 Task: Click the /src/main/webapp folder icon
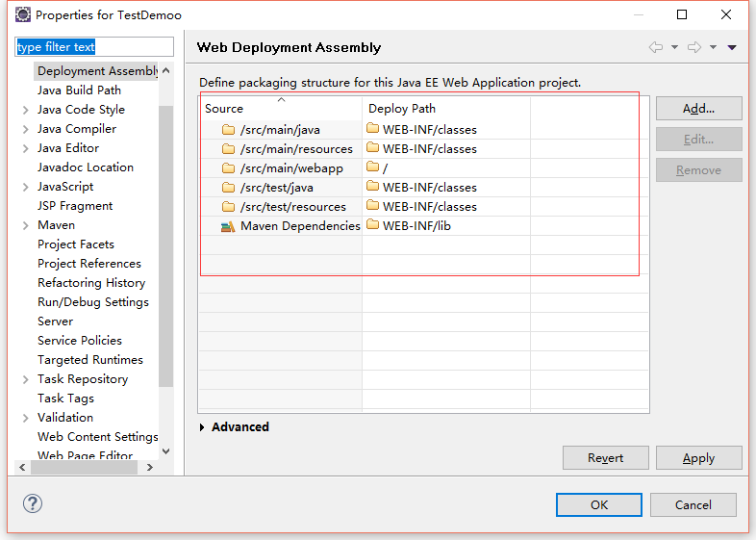pyautogui.click(x=228, y=168)
